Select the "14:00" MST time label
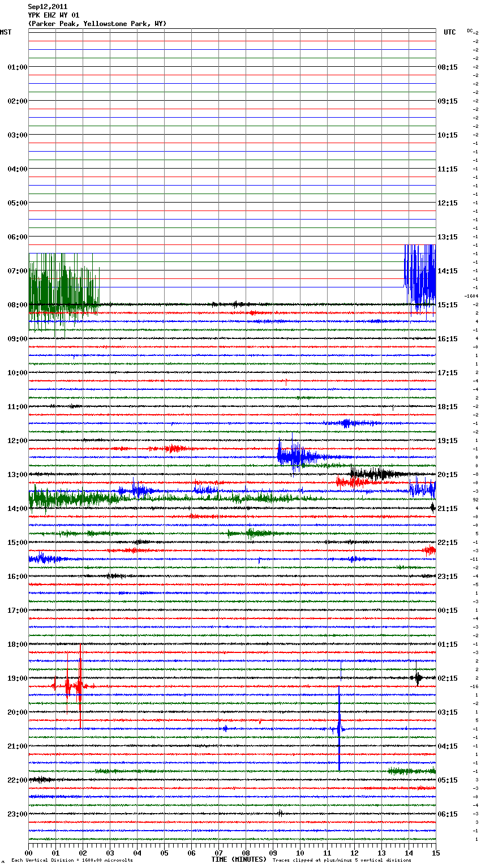This screenshot has width=481, height=868. pos(18,509)
